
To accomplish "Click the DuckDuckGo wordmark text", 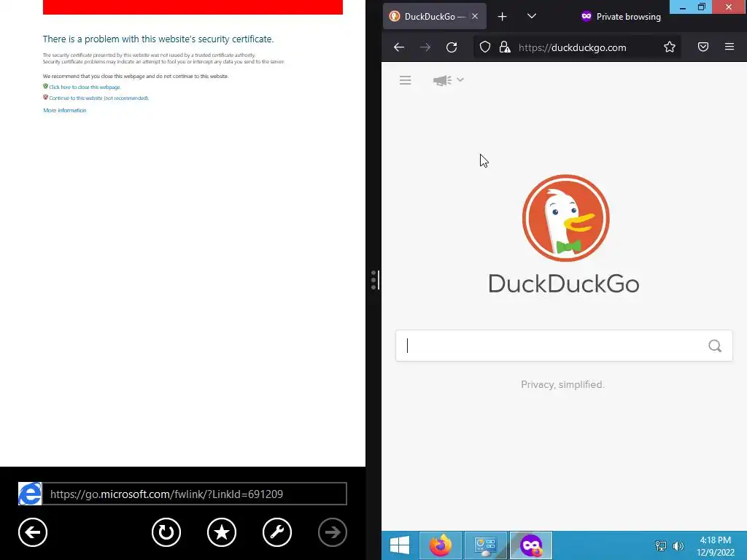I will click(x=564, y=284).
